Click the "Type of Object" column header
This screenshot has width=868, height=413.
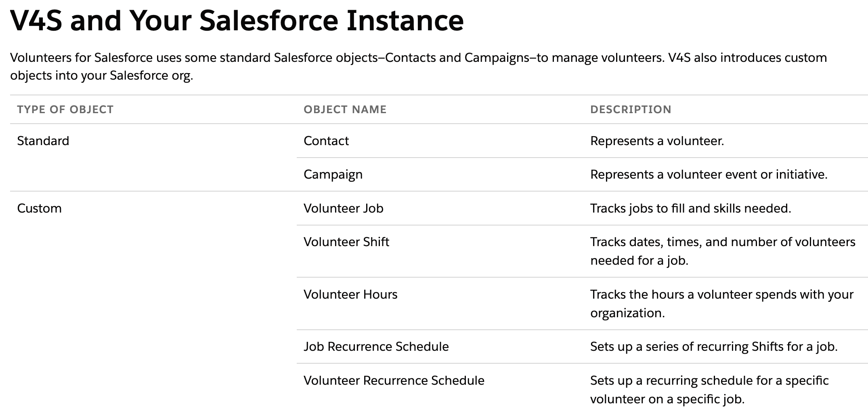(x=65, y=110)
